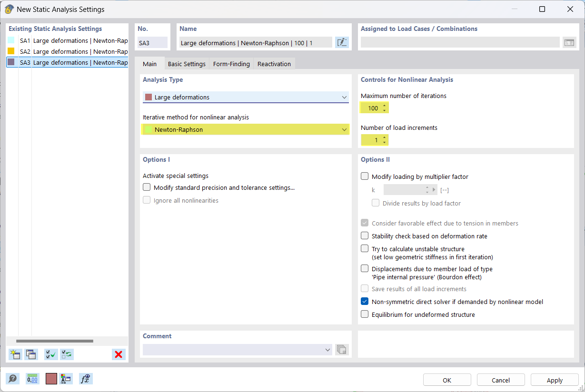Image resolution: width=585 pixels, height=392 pixels.
Task: Enable Modify loading by multiplier factor
Action: pyautogui.click(x=365, y=176)
